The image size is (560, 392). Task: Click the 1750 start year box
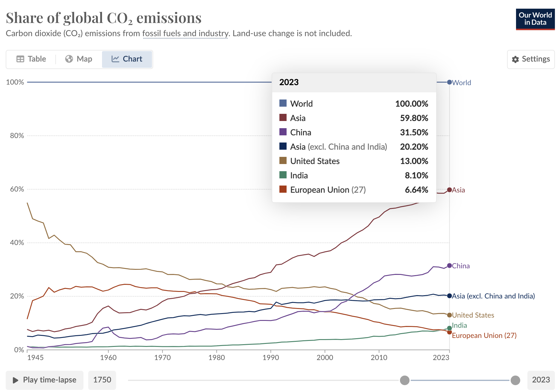tap(102, 380)
